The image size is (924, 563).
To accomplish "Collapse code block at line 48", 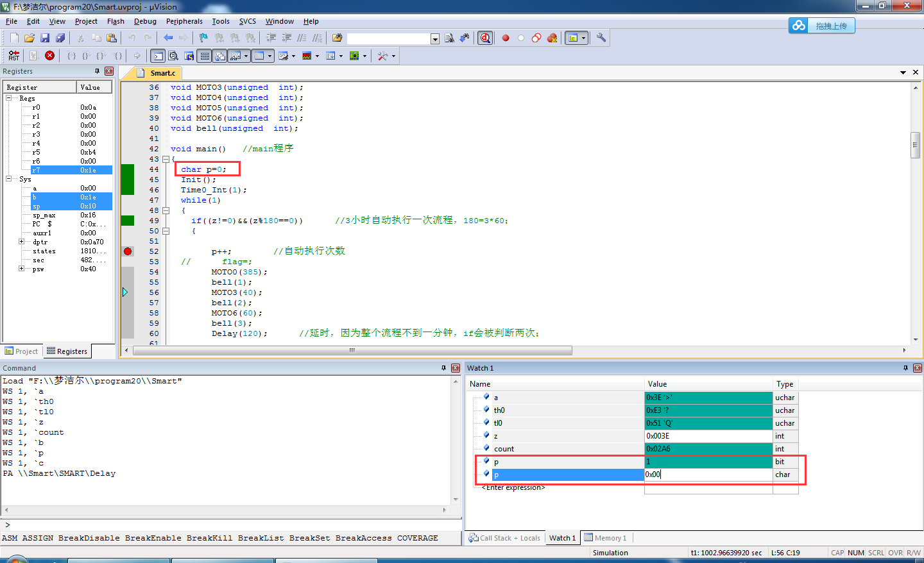I will pos(166,210).
